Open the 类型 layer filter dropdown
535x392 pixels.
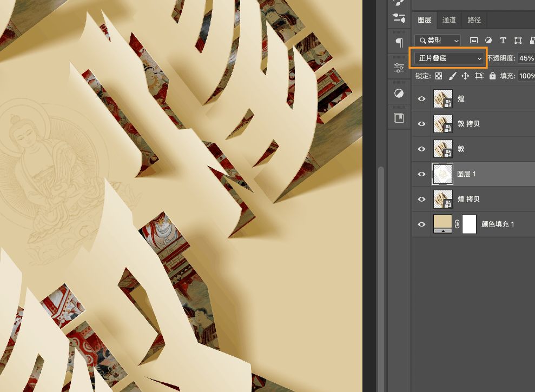(x=438, y=41)
